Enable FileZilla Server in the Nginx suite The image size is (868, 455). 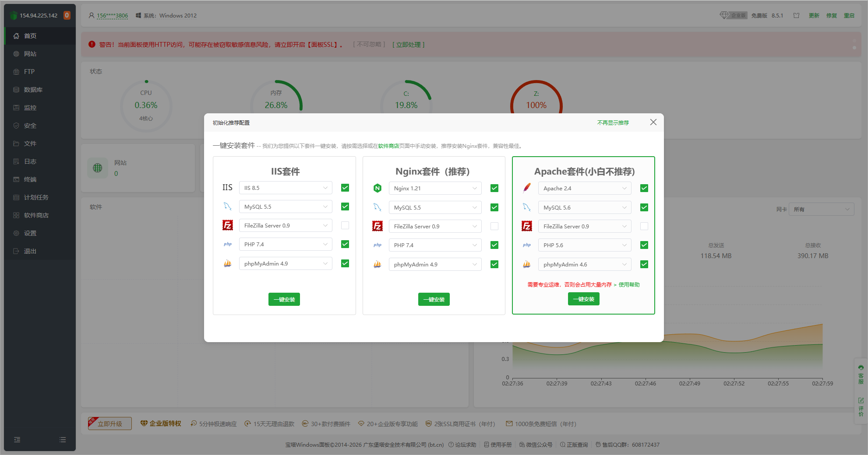point(494,226)
